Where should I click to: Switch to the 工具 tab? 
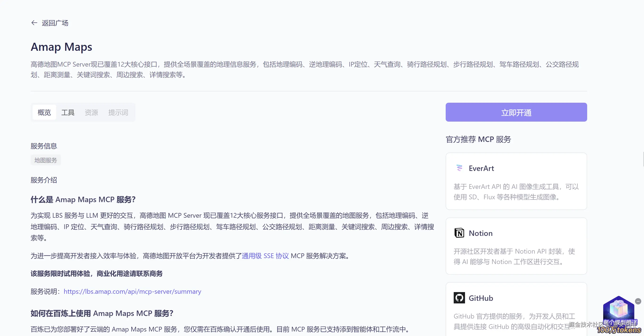tap(68, 112)
